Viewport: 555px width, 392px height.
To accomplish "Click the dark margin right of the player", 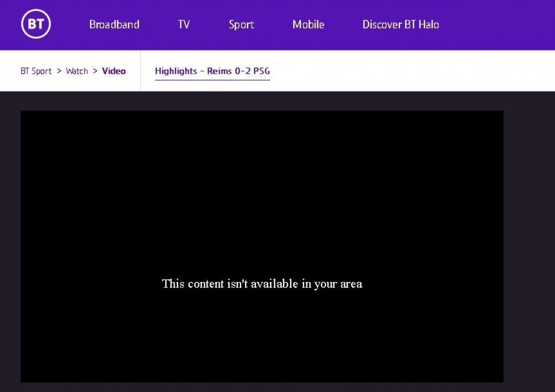I will click(x=528, y=244).
